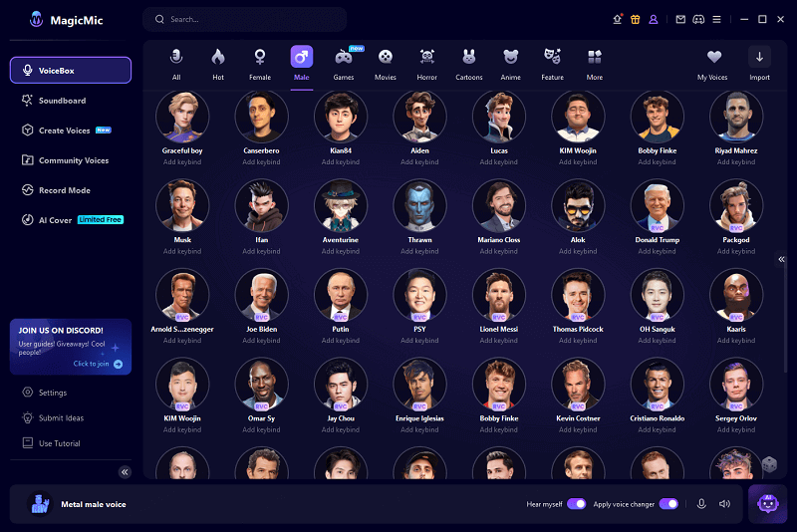Click the Import voice icon
The height and width of the screenshot is (532, 797).
[759, 57]
